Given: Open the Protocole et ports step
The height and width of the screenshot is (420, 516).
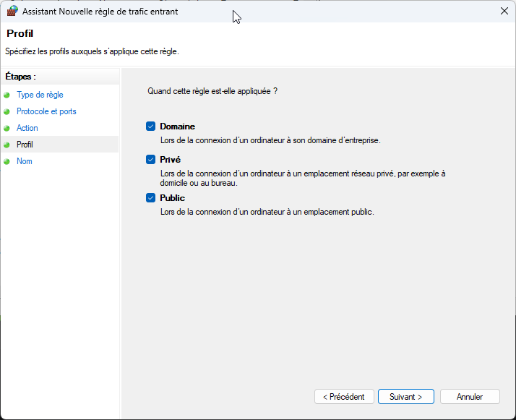Looking at the screenshot, I should point(46,111).
